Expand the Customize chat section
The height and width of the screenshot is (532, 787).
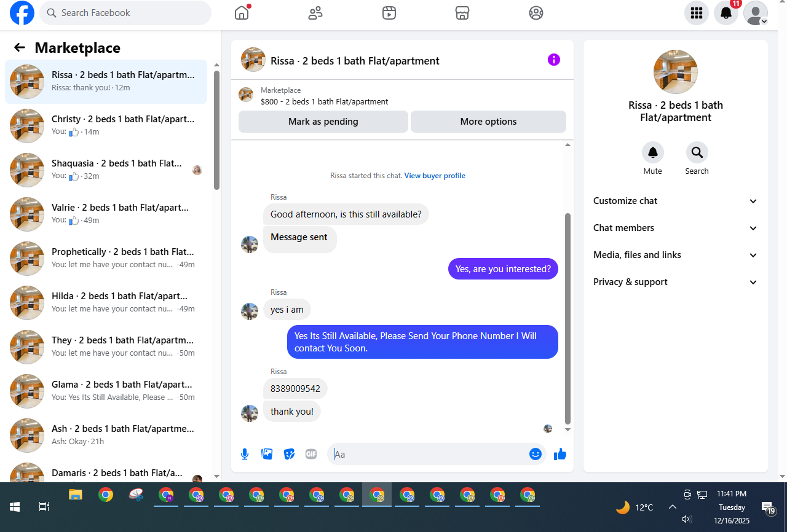coord(676,201)
